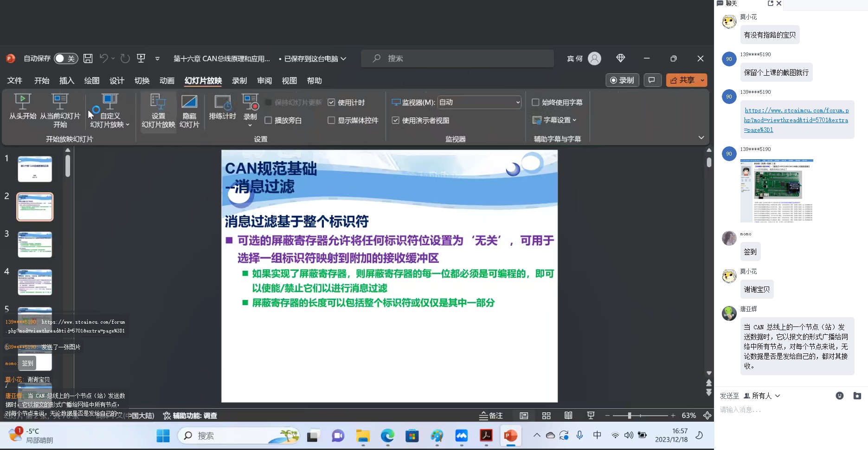Switch to the Insert tab
Viewport: 868px width, 450px height.
pos(67,80)
